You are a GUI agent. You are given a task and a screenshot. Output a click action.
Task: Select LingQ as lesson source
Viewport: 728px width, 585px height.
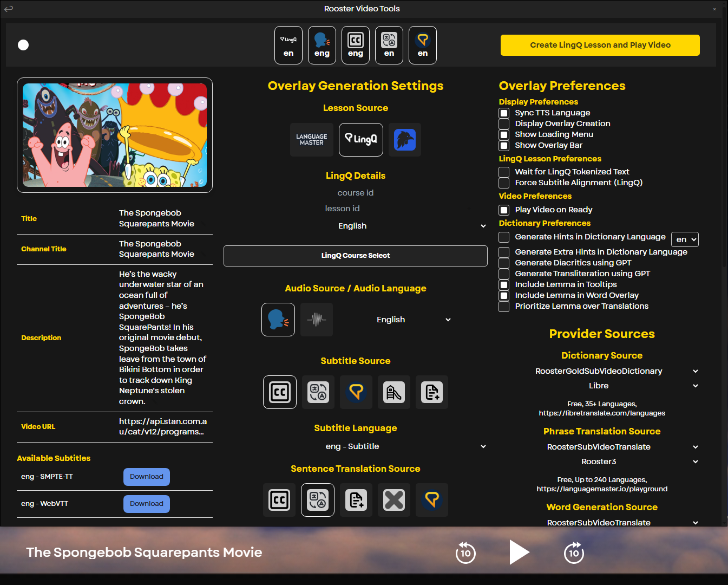pos(361,140)
